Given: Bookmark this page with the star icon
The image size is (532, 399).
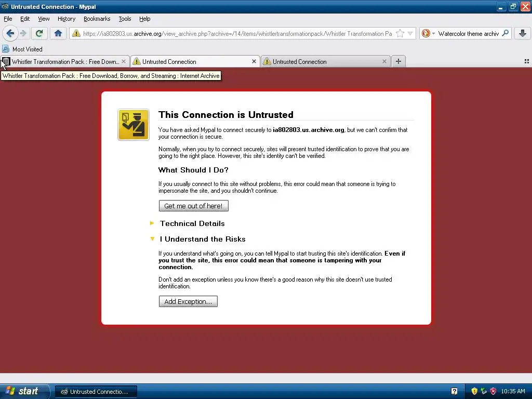Looking at the screenshot, I should (400, 33).
